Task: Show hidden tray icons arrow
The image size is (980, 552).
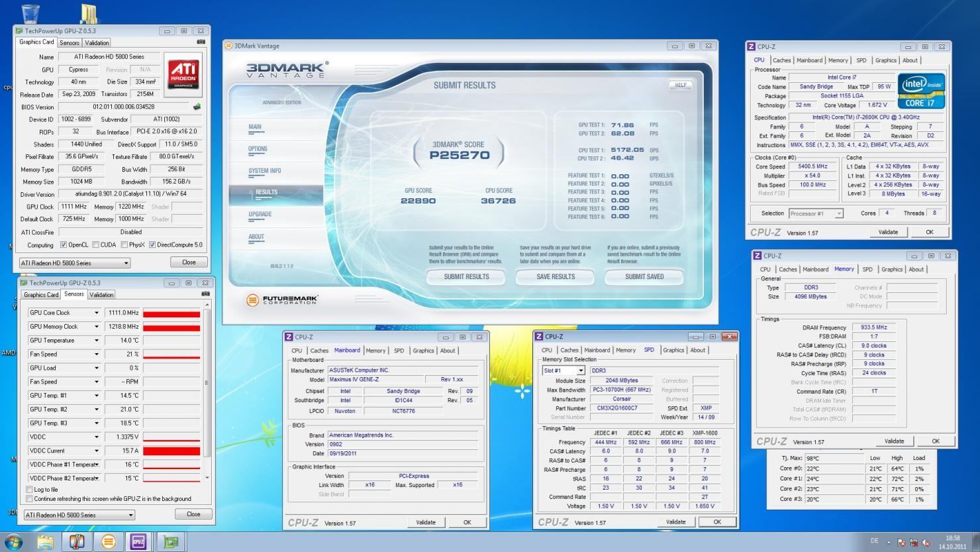Action: pyautogui.click(x=889, y=542)
